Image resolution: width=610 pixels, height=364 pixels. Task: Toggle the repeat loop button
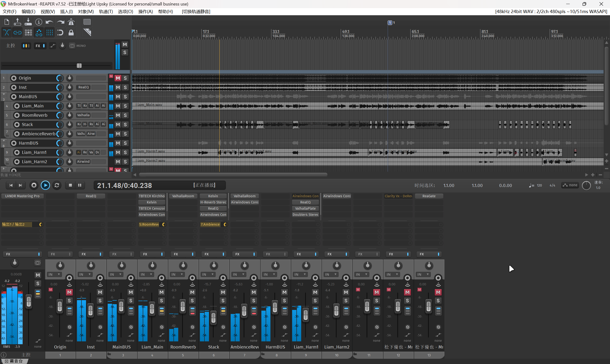pos(57,185)
